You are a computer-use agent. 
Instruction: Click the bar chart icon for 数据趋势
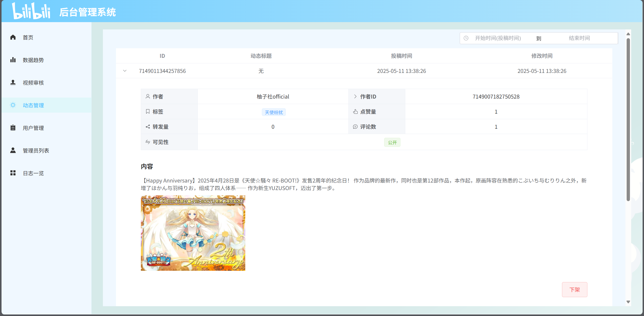13,60
